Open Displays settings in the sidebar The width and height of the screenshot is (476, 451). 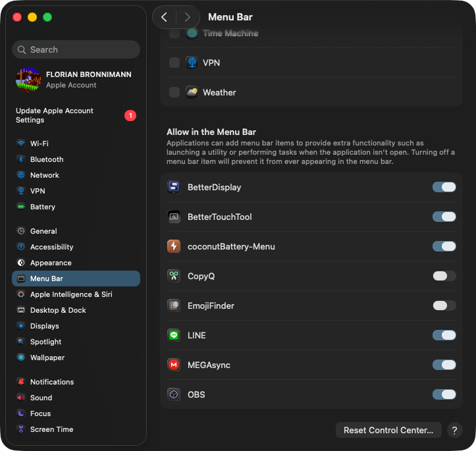click(44, 326)
